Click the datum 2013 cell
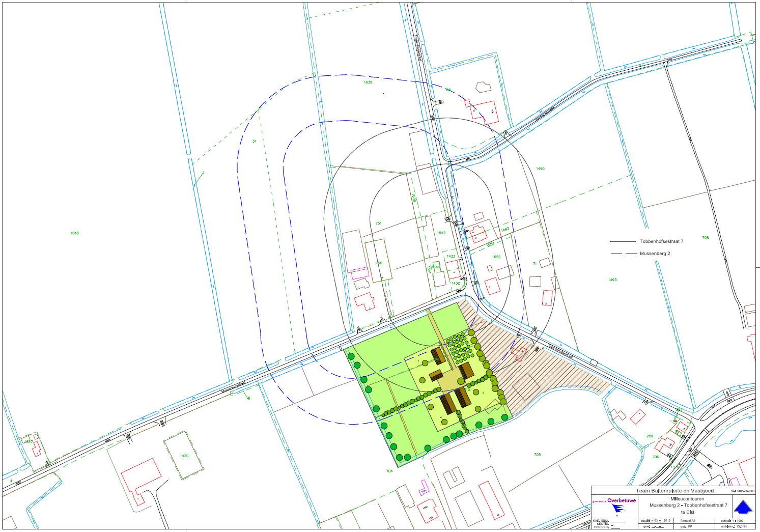760x532 pixels. pyautogui.click(x=656, y=521)
